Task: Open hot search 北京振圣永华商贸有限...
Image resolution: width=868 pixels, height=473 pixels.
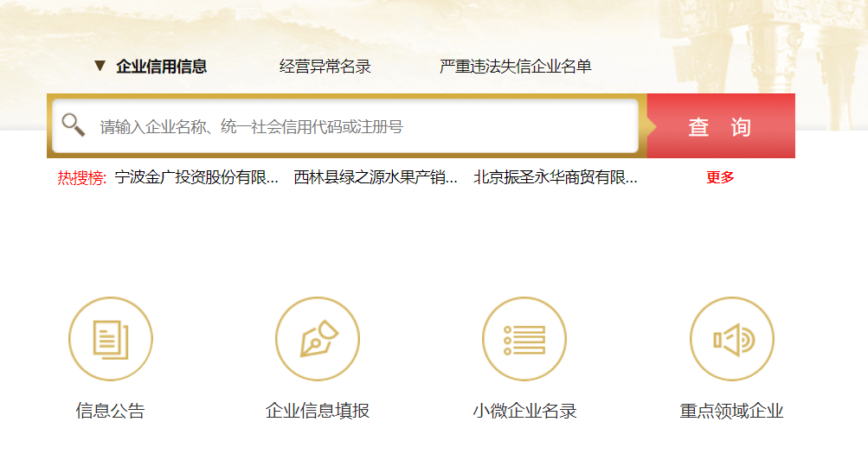Action: click(556, 177)
